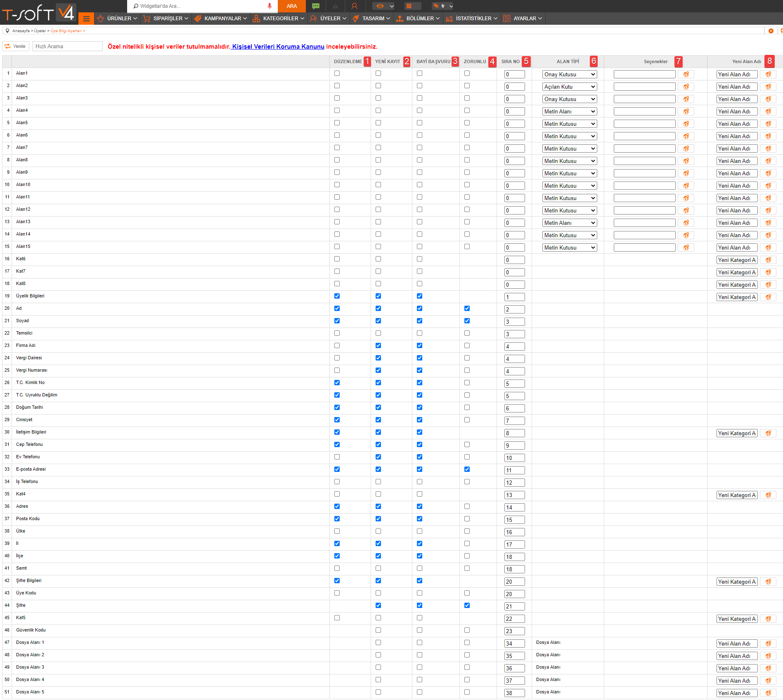The height and width of the screenshot is (700, 783).
Task: Open Alan Tipi dropdown for Alan1
Action: click(x=570, y=74)
